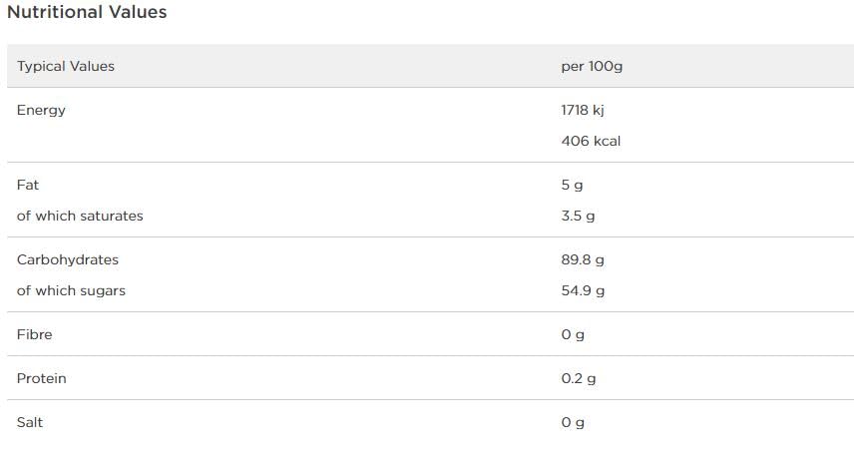Click the Protein row label
Image resolution: width=868 pixels, height=458 pixels.
click(x=41, y=378)
